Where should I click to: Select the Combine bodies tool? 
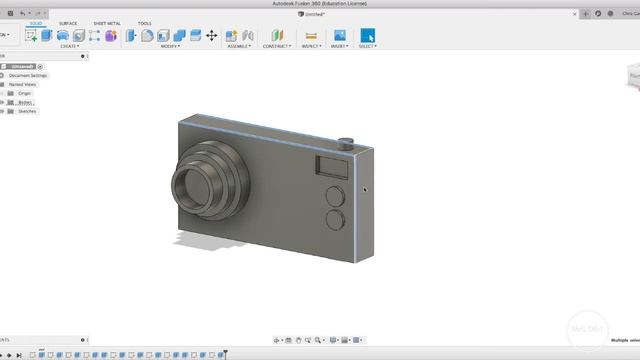point(179,36)
